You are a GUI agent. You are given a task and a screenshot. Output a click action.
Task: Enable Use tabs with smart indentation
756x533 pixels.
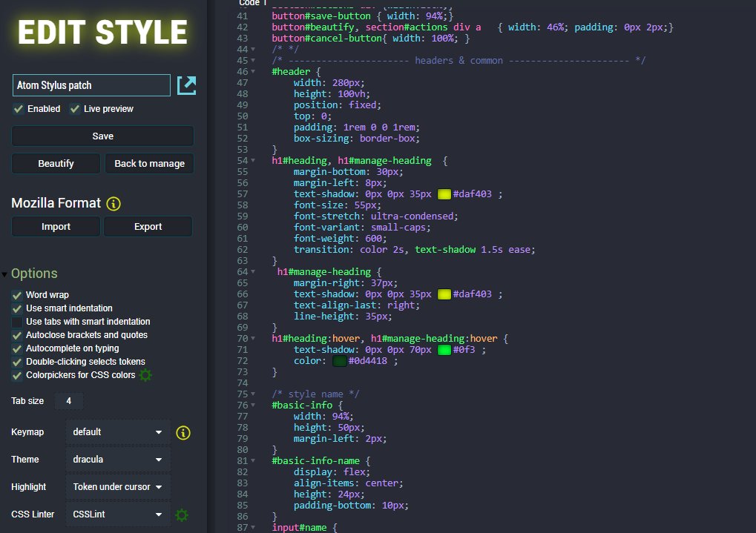[x=17, y=322]
